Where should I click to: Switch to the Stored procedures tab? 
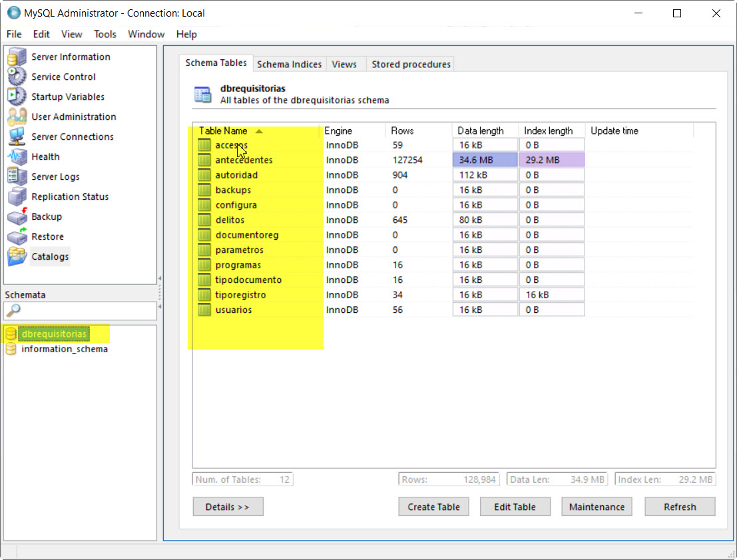coord(411,65)
